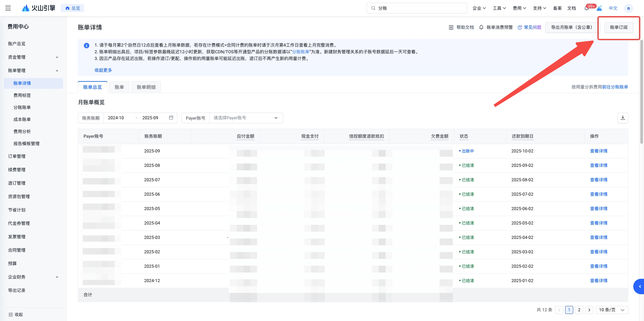Open the 10 条/页 page size selector
The width and height of the screenshot is (644, 321).
point(612,310)
